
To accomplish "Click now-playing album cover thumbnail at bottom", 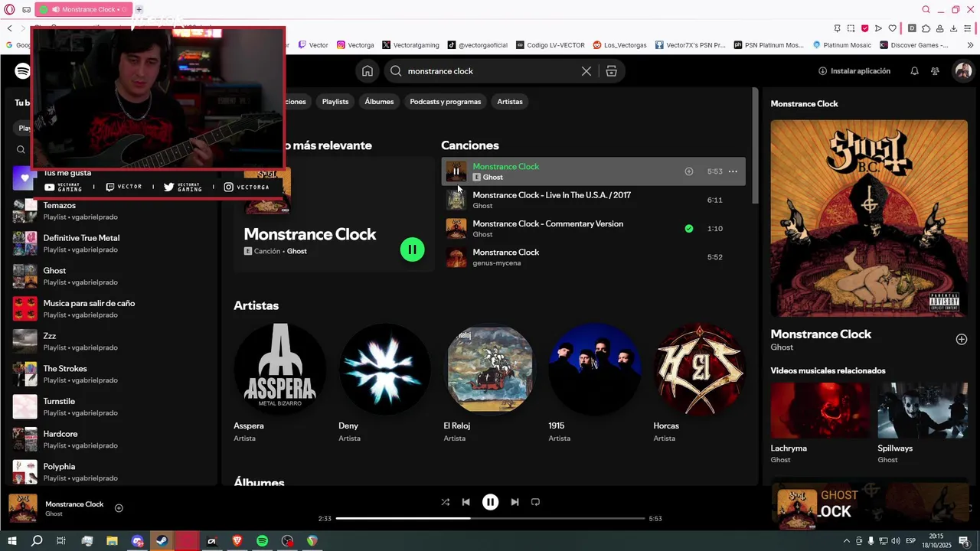I will pos(23,508).
